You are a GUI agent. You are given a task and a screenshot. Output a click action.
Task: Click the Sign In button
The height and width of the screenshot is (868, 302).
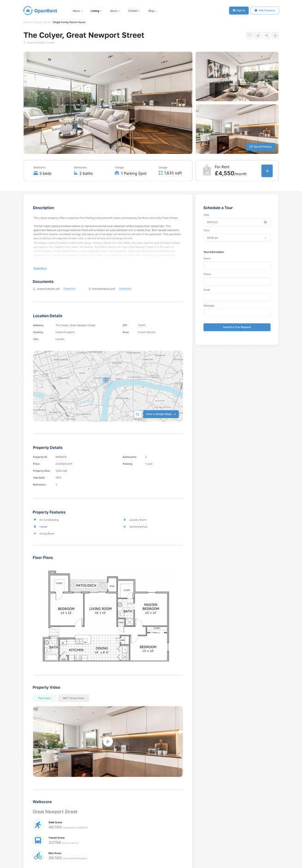[x=239, y=10]
